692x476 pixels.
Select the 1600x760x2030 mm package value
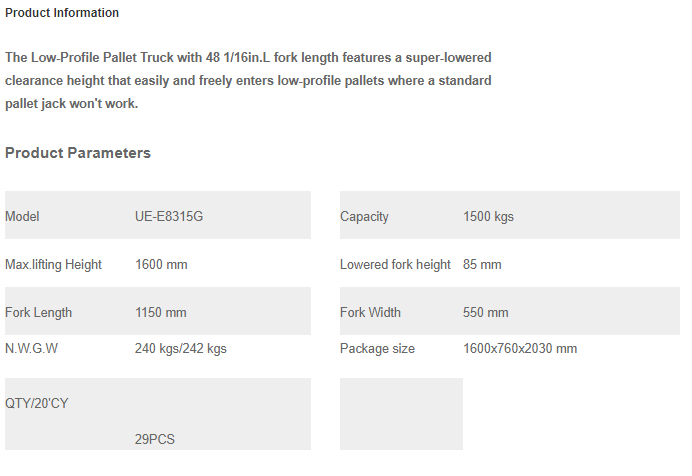[x=520, y=349]
